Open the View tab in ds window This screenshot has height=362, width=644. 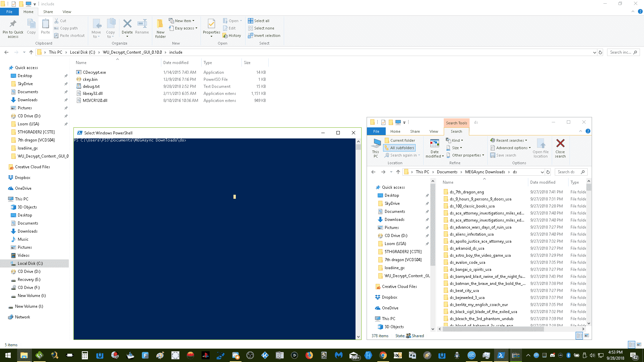(x=434, y=131)
